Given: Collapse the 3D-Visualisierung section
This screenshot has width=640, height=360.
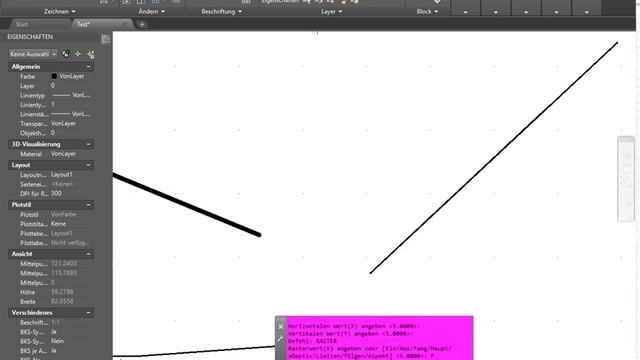Looking at the screenshot, I should [88, 144].
